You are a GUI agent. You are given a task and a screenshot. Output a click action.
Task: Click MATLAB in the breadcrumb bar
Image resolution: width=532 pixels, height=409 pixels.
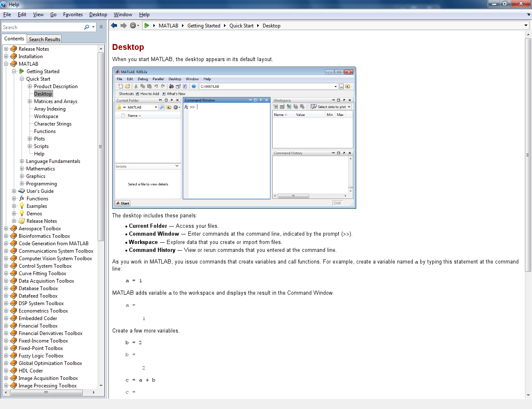(x=168, y=25)
